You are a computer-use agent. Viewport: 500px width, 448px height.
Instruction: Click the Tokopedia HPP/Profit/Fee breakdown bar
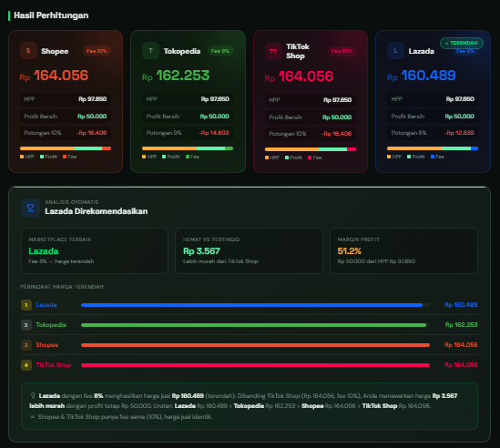[188, 148]
